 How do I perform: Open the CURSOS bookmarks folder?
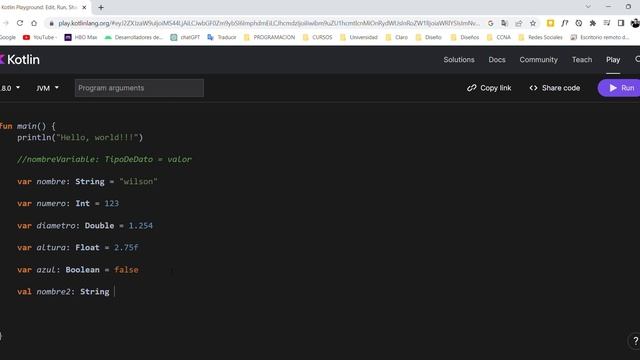click(318, 37)
